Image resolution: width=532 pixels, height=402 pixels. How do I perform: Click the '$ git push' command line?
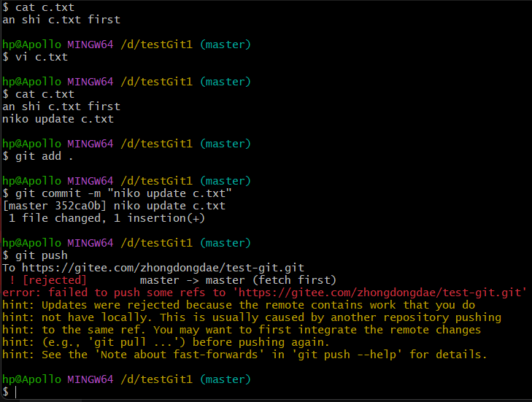click(35, 255)
